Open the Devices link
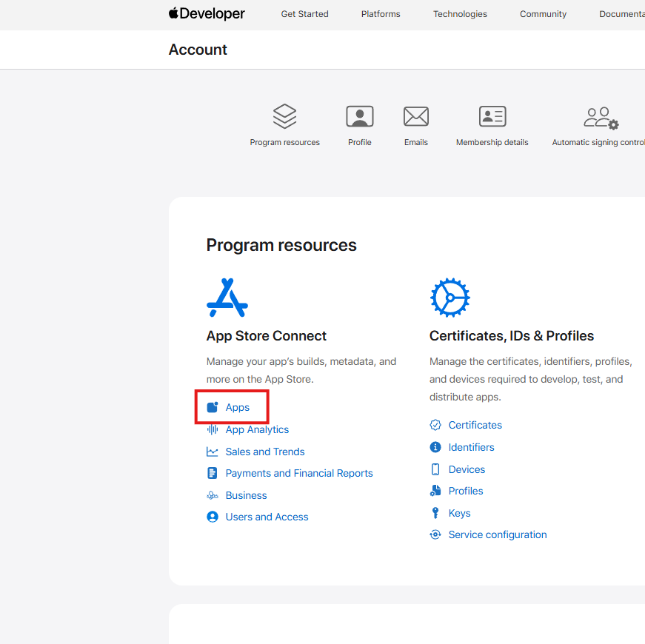Screen dimensions: 645x644 tap(467, 469)
